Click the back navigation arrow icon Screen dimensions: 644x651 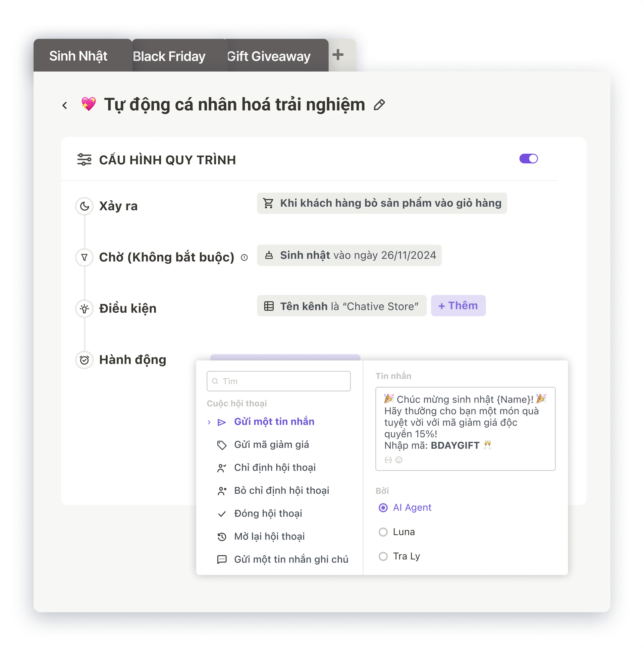(64, 105)
